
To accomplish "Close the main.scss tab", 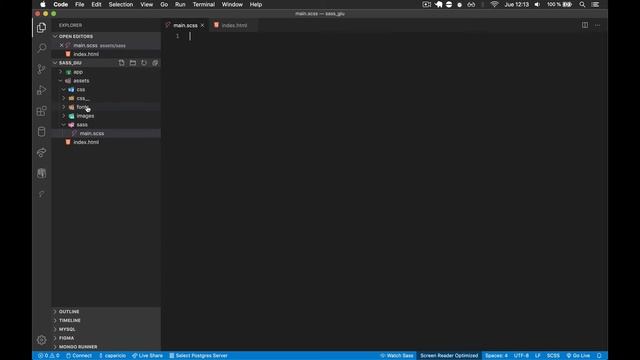I will pos(202,25).
